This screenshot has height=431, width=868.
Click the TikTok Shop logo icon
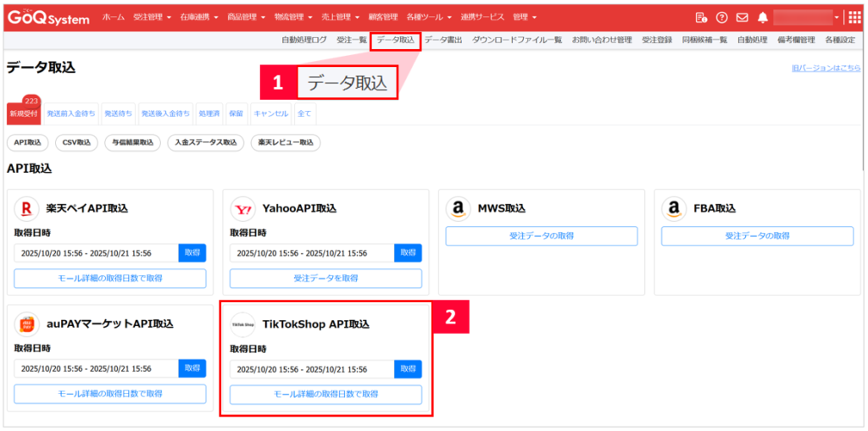coord(243,324)
